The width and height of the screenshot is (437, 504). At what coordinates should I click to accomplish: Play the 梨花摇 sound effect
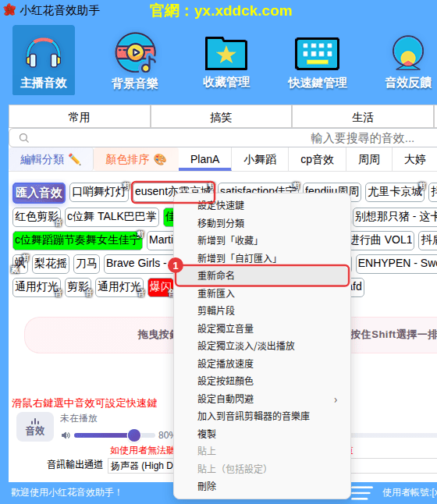[51, 264]
